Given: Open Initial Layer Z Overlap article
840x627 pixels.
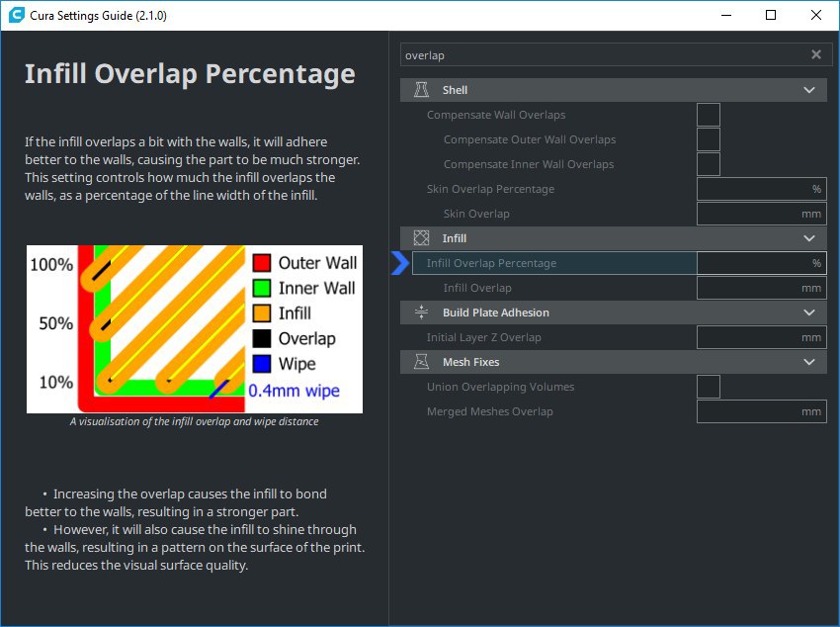Looking at the screenshot, I should coord(484,337).
